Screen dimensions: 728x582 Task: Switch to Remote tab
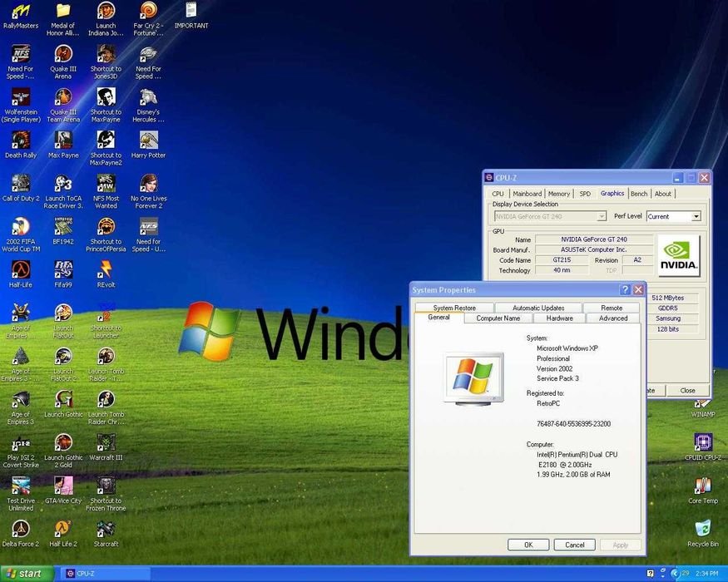612,308
